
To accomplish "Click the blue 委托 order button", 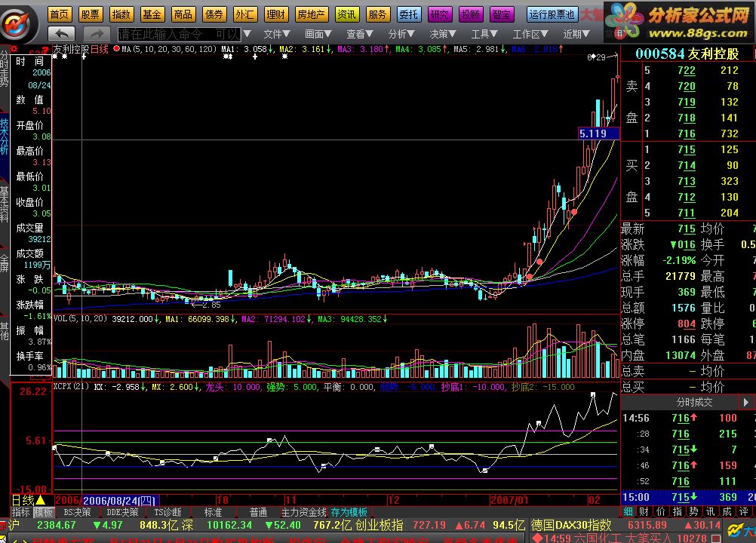I will [408, 14].
